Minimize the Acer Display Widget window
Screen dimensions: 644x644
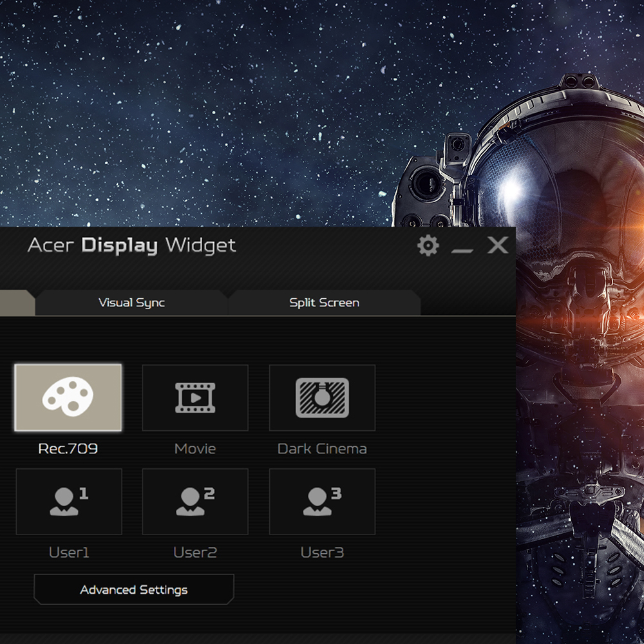(x=462, y=250)
